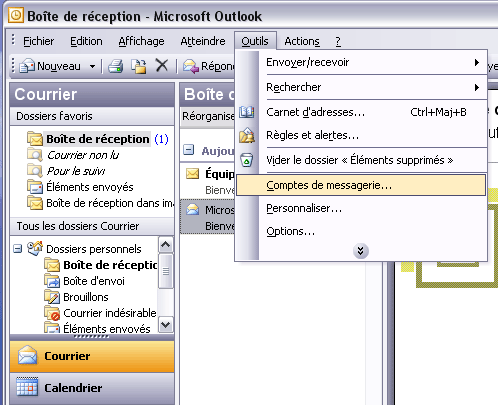Click folder list scrollbar down arrow
Viewport: 498px width, 405px height.
(166, 324)
